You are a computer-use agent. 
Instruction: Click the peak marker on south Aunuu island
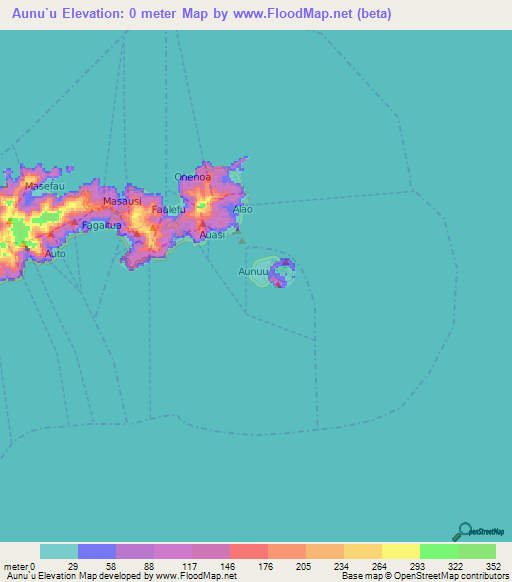[278, 284]
